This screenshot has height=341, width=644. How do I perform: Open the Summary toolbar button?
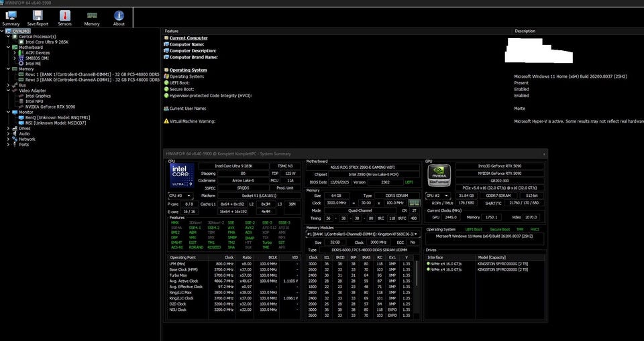tap(11, 18)
